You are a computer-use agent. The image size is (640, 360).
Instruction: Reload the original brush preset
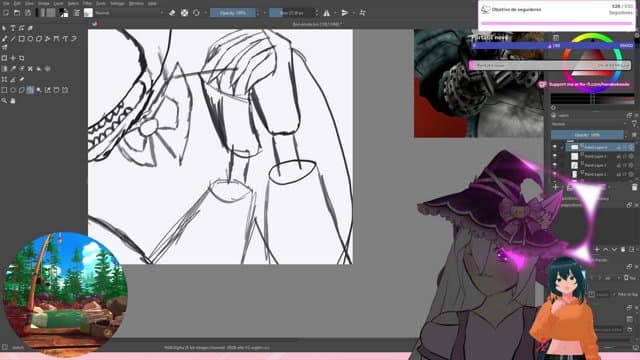point(196,13)
